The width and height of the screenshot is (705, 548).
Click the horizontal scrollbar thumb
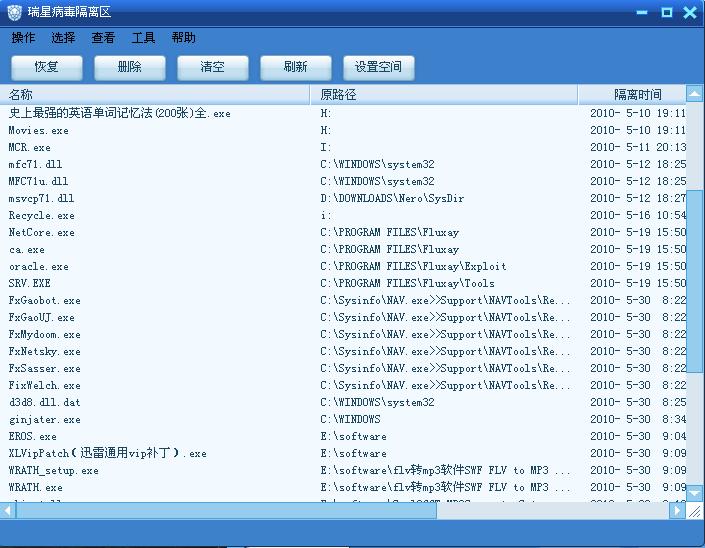[x=226, y=510]
